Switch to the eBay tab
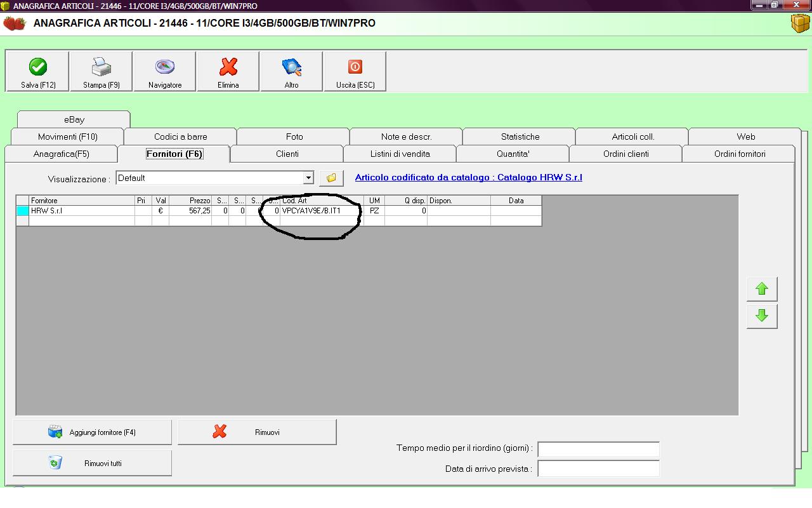 [x=74, y=119]
